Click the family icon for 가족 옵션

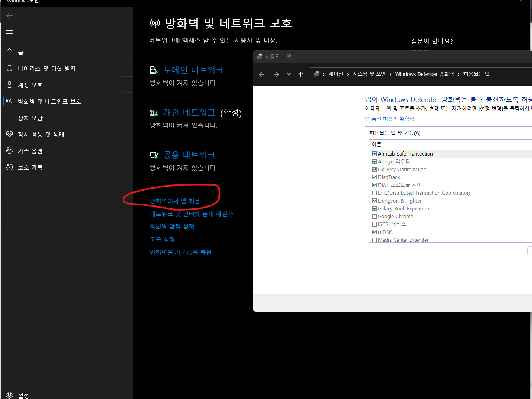9,151
